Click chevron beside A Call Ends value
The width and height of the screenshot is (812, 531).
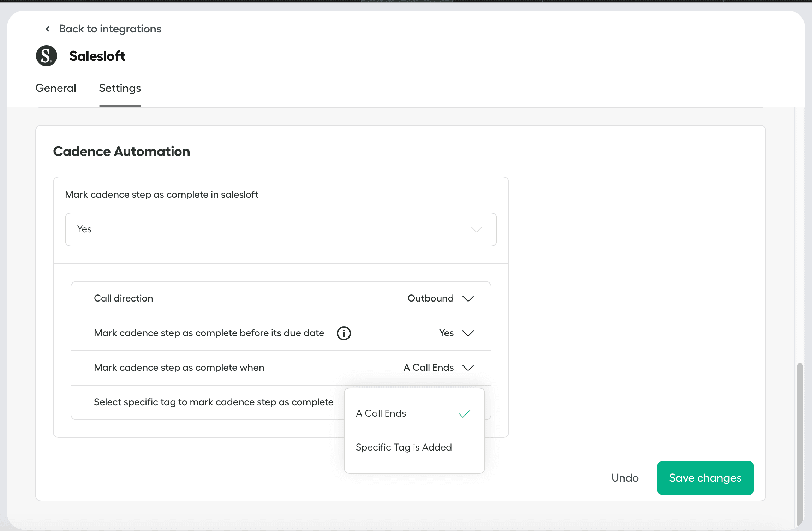(468, 368)
